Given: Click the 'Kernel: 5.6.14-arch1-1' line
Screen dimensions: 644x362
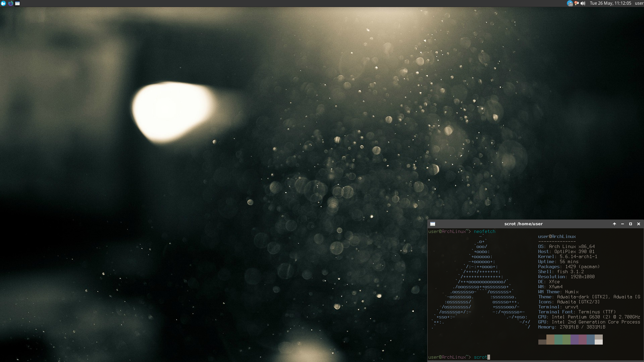Looking at the screenshot, I should [x=568, y=257].
